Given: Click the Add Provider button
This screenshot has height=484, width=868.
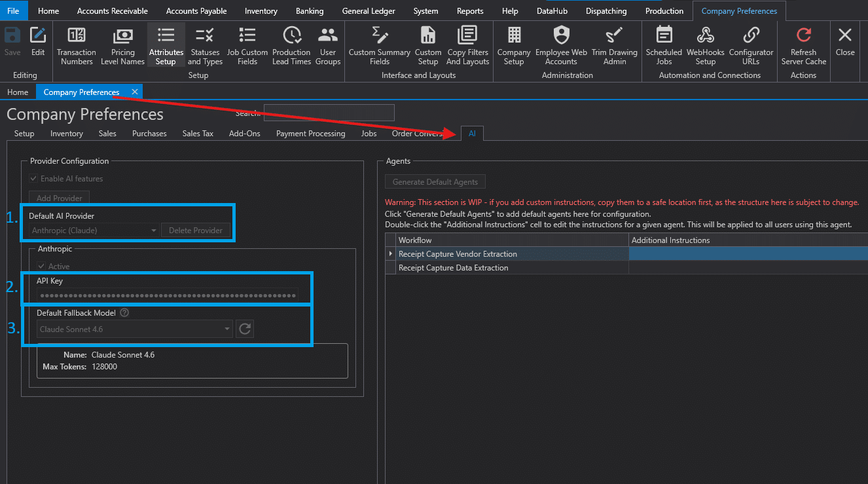Looking at the screenshot, I should (x=60, y=198).
